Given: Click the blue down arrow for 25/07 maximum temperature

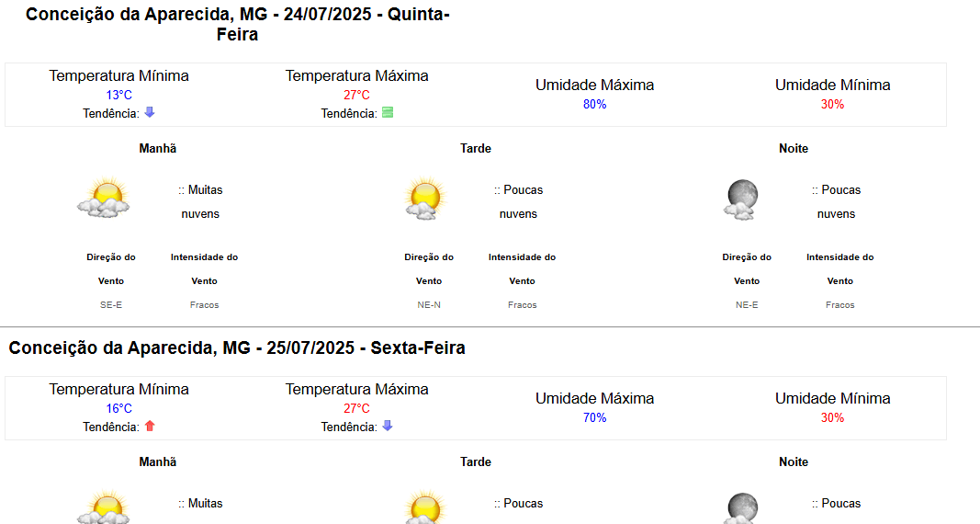Looking at the screenshot, I should pyautogui.click(x=388, y=426).
